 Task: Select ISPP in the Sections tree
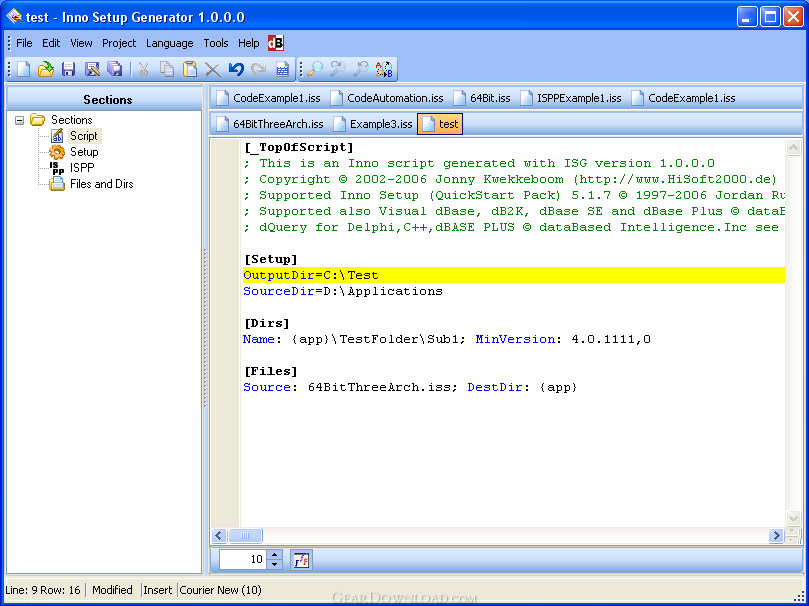(x=82, y=168)
